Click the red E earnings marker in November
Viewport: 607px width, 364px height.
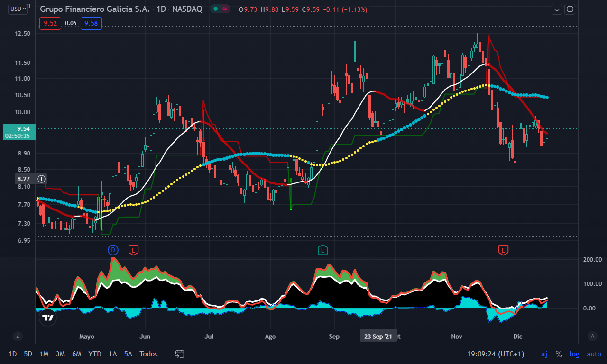[503, 250]
